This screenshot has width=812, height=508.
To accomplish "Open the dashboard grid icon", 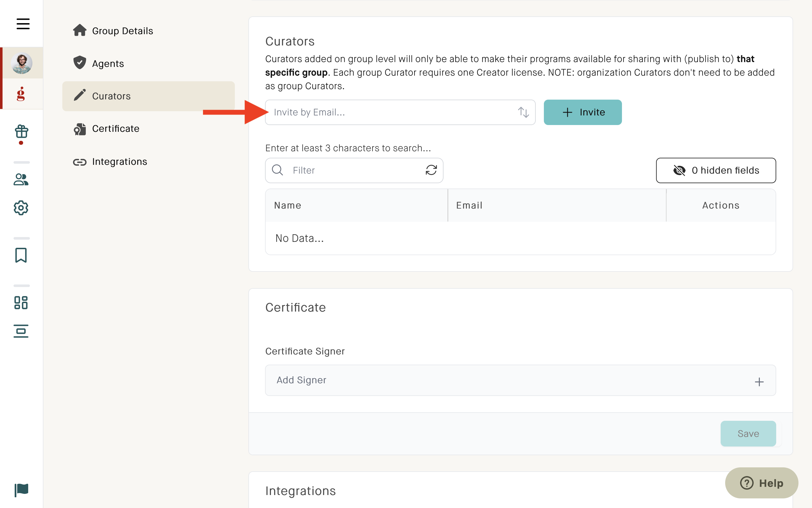I will [21, 303].
